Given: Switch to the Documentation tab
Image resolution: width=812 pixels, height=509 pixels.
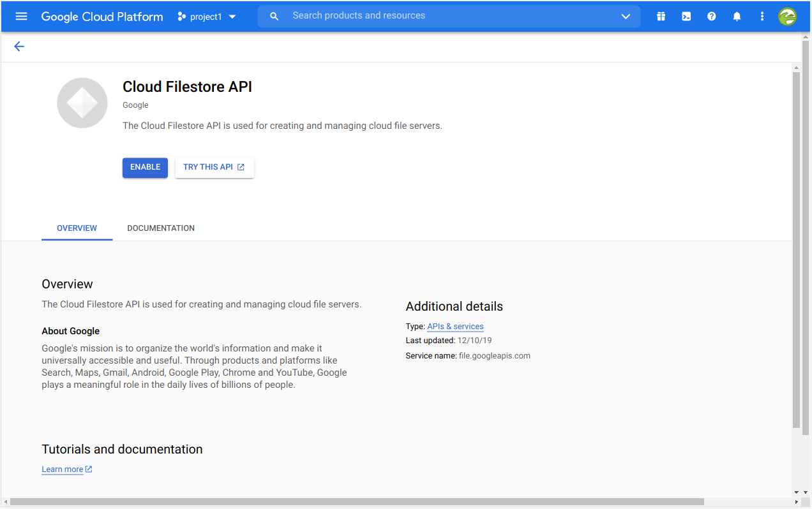Looking at the screenshot, I should [161, 228].
